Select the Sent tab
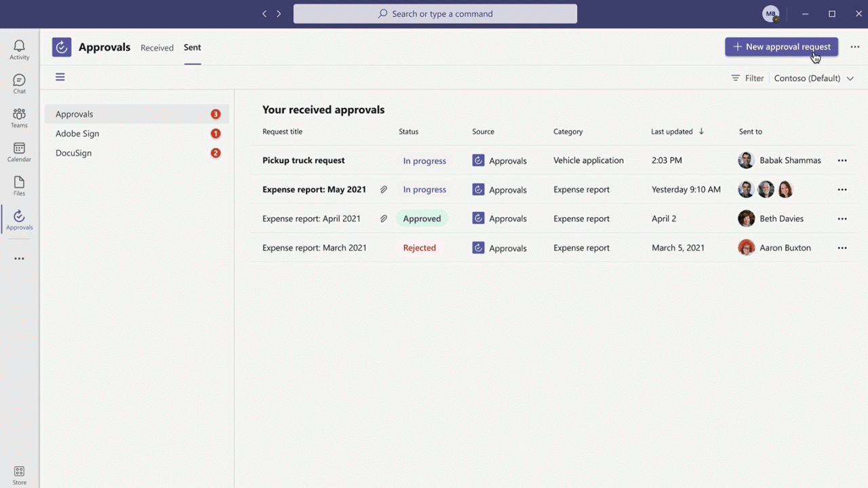868x488 pixels. [x=192, y=48]
